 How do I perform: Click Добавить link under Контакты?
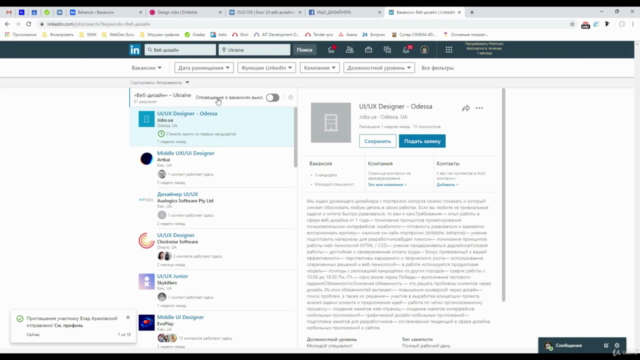pyautogui.click(x=447, y=184)
